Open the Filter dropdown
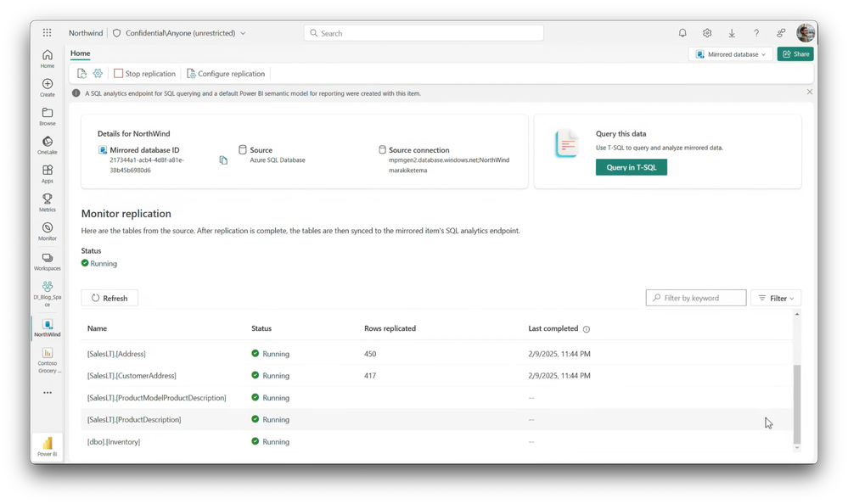 pos(776,298)
